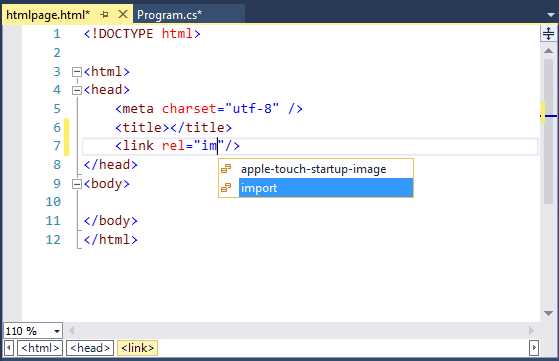Open the active documents dropdown arrow

pos(551,15)
